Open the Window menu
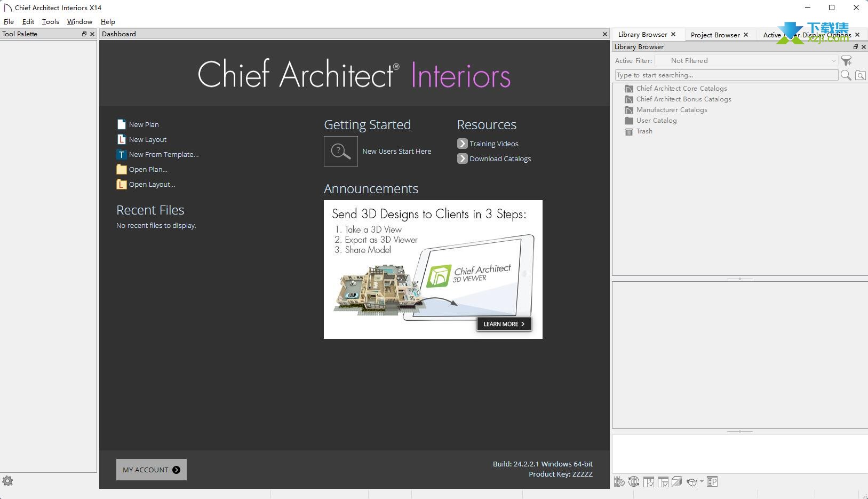The height and width of the screenshot is (499, 868). point(79,22)
